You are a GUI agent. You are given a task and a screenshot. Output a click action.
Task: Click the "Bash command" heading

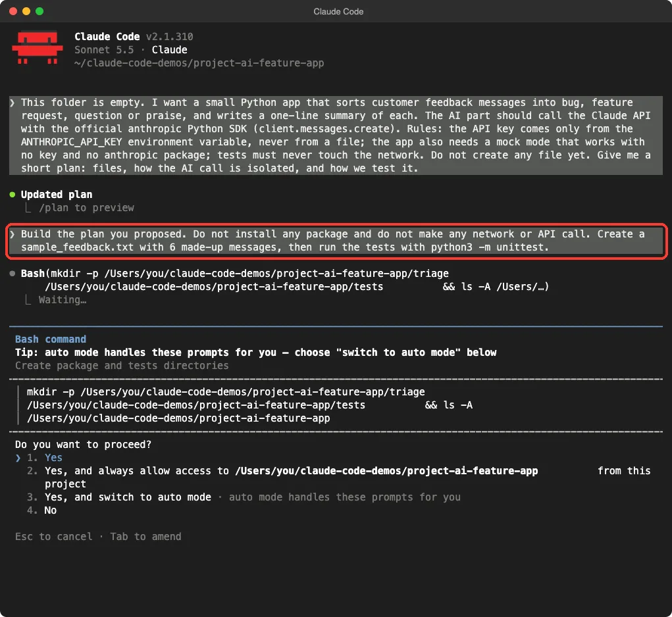(x=51, y=339)
